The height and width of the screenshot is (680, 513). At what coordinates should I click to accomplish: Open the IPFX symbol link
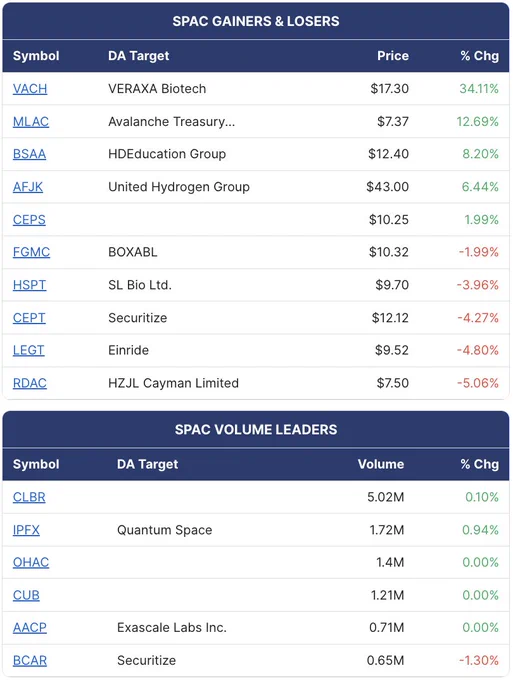[26, 530]
